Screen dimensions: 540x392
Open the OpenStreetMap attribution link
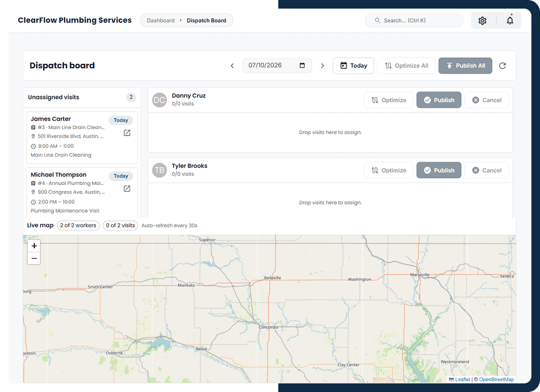[x=496, y=379]
